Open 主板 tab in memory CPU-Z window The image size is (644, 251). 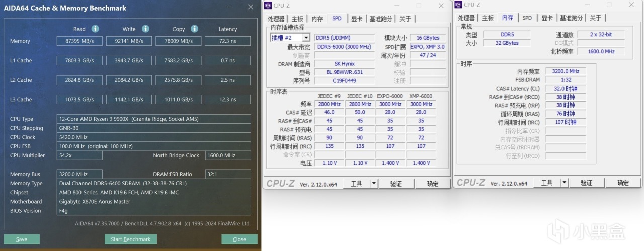(x=488, y=18)
